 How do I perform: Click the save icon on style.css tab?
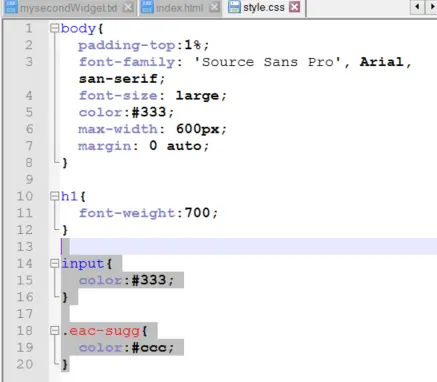point(234,7)
